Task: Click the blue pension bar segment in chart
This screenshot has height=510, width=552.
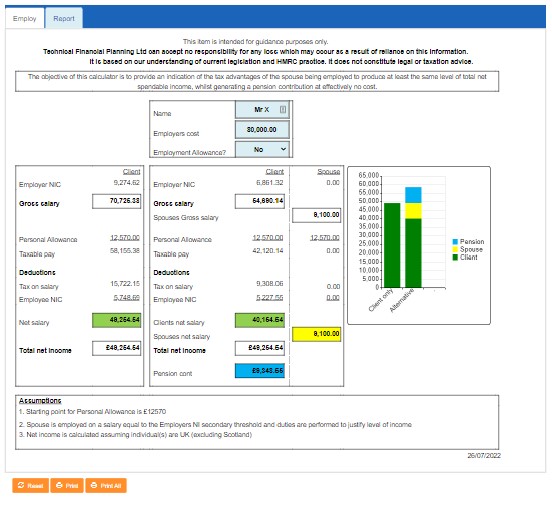Action: tap(413, 195)
